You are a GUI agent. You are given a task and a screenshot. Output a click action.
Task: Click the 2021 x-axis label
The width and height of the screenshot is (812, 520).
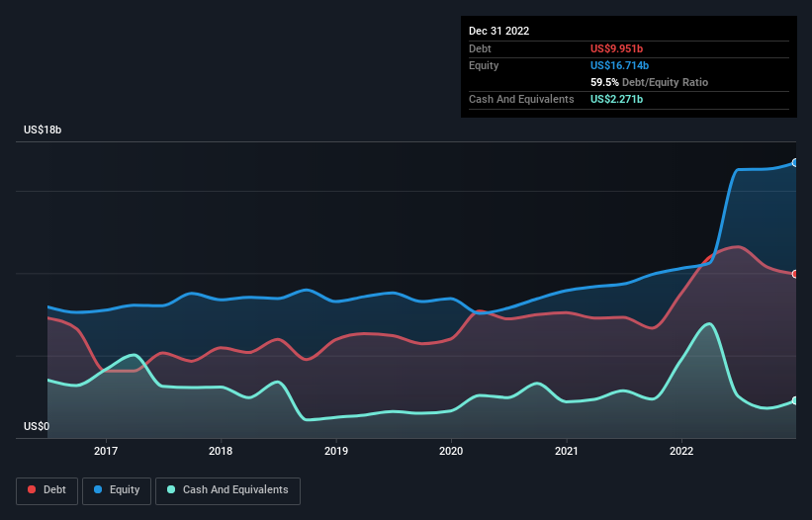click(567, 451)
